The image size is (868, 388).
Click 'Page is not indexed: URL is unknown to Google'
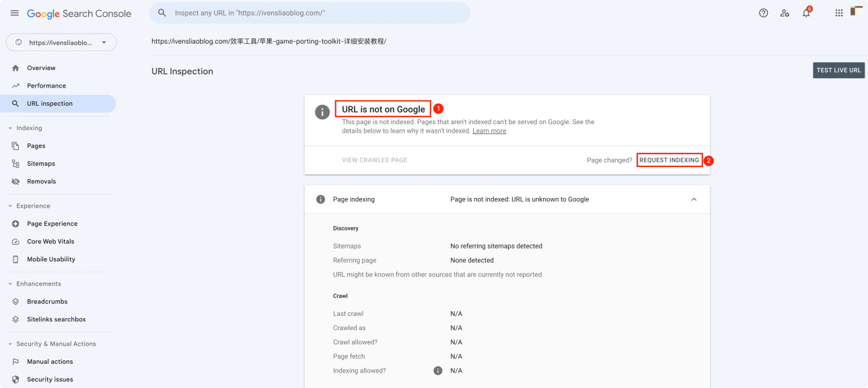519,199
